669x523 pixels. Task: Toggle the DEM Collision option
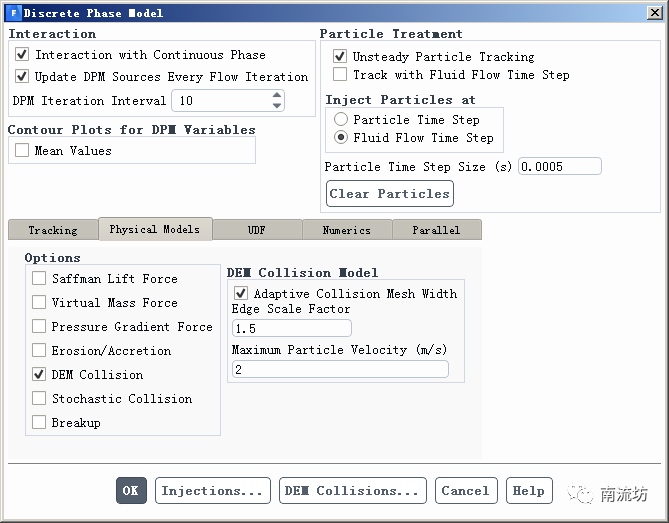39,375
